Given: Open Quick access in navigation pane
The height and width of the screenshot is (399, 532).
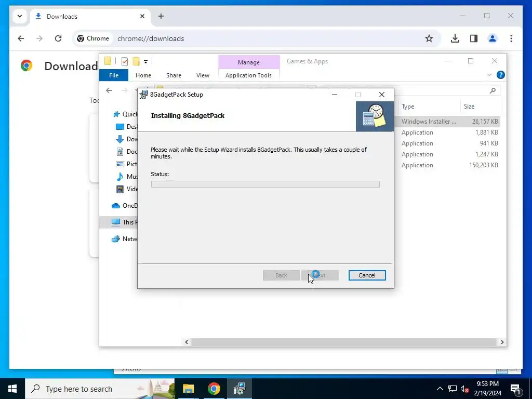Looking at the screenshot, I should click(125, 114).
